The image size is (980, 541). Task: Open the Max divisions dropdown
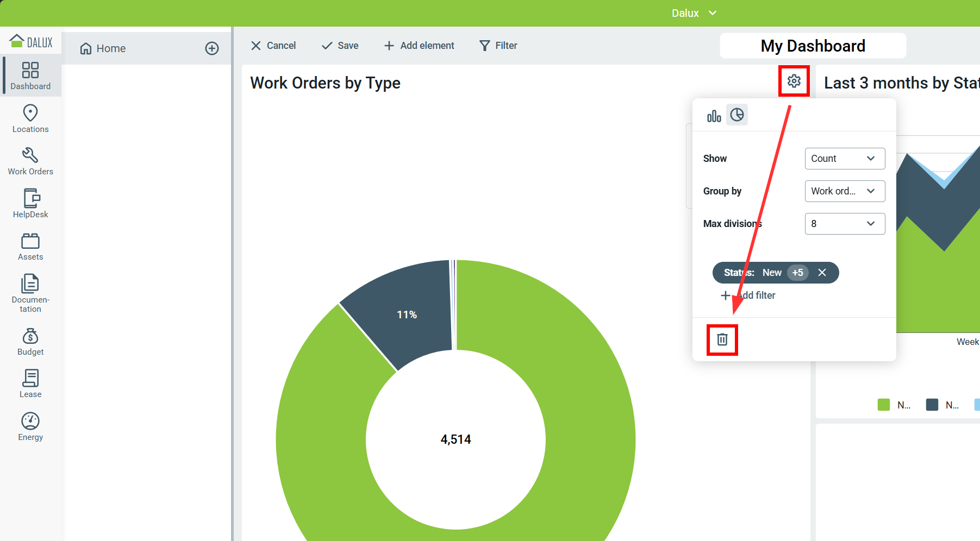tap(845, 224)
